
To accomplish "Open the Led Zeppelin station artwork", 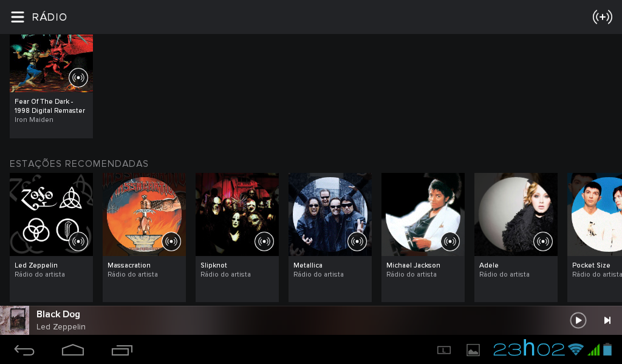I will click(x=51, y=214).
